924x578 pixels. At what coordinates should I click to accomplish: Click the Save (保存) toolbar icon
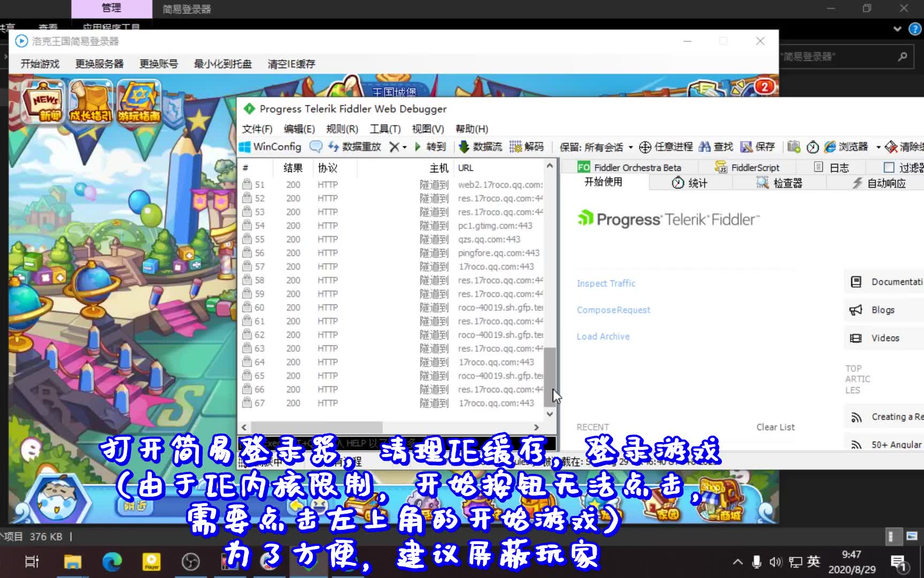click(x=746, y=147)
